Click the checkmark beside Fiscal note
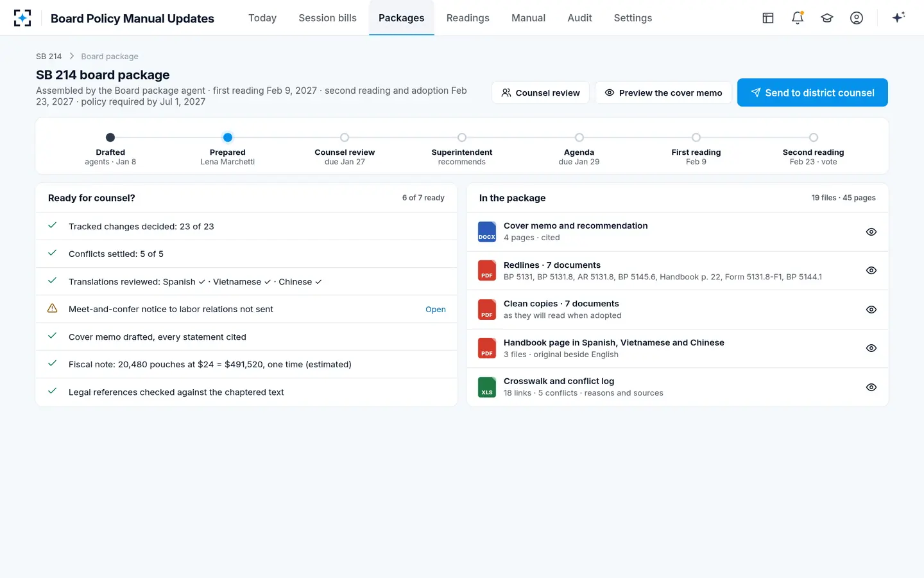The height and width of the screenshot is (578, 924). (53, 363)
